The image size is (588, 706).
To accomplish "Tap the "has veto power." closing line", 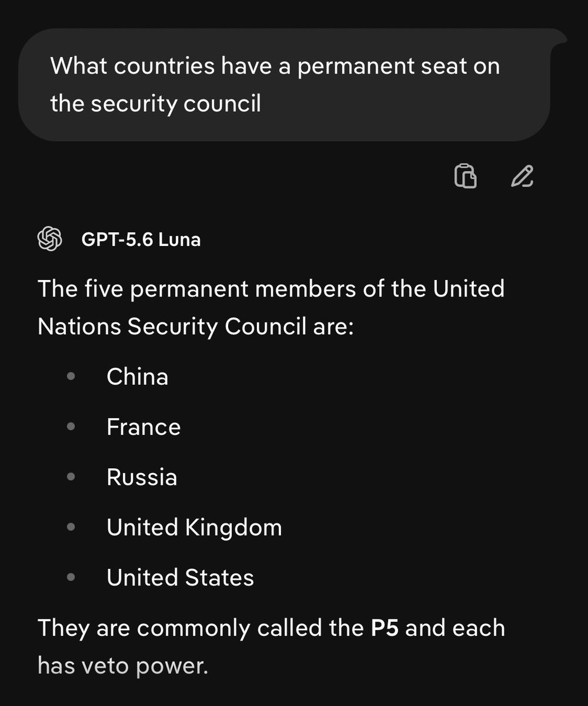I will click(123, 666).
